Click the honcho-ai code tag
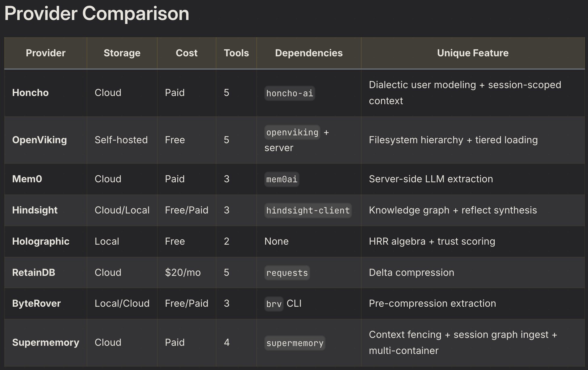Image resolution: width=588 pixels, height=370 pixels. pos(290,93)
